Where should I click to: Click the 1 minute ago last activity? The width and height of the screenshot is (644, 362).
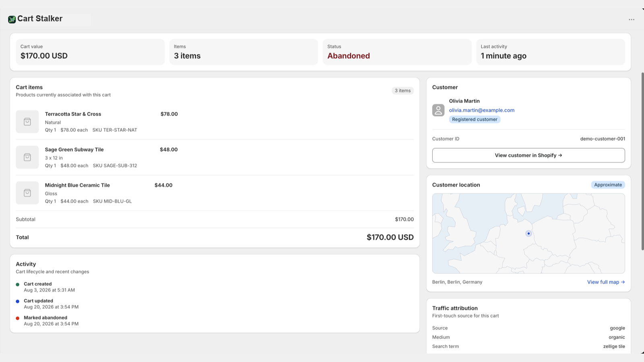coord(504,56)
